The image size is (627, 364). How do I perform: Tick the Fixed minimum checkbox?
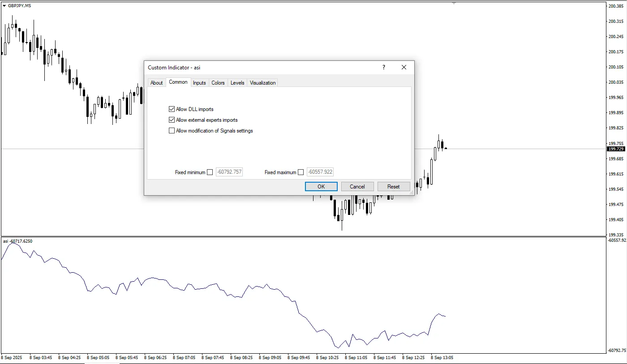pos(210,172)
